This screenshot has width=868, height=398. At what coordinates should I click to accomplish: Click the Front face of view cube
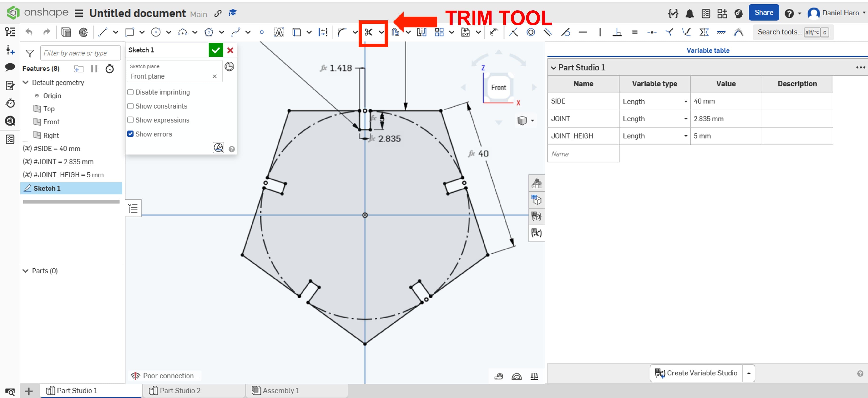point(498,88)
